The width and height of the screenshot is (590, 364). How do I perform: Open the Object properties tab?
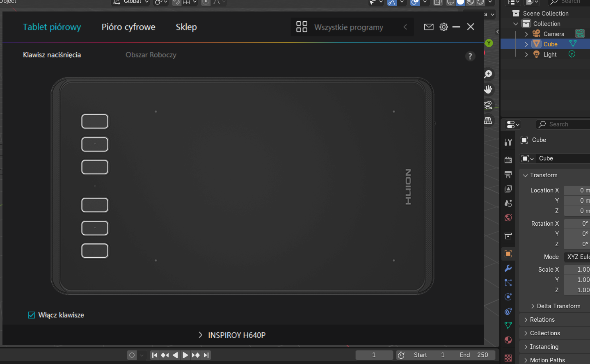508,254
